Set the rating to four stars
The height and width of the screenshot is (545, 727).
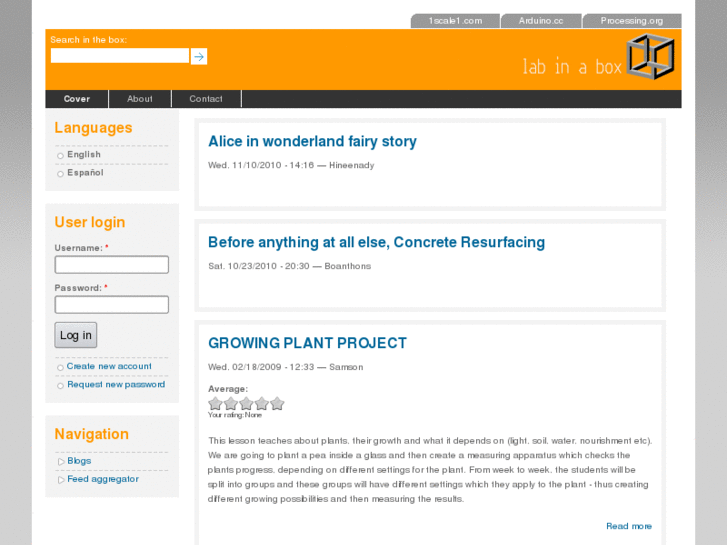click(x=262, y=404)
